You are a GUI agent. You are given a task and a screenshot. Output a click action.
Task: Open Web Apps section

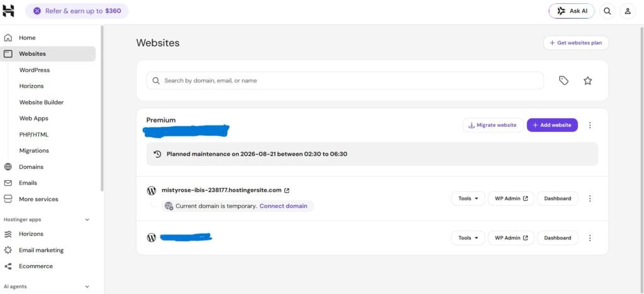[x=34, y=119]
